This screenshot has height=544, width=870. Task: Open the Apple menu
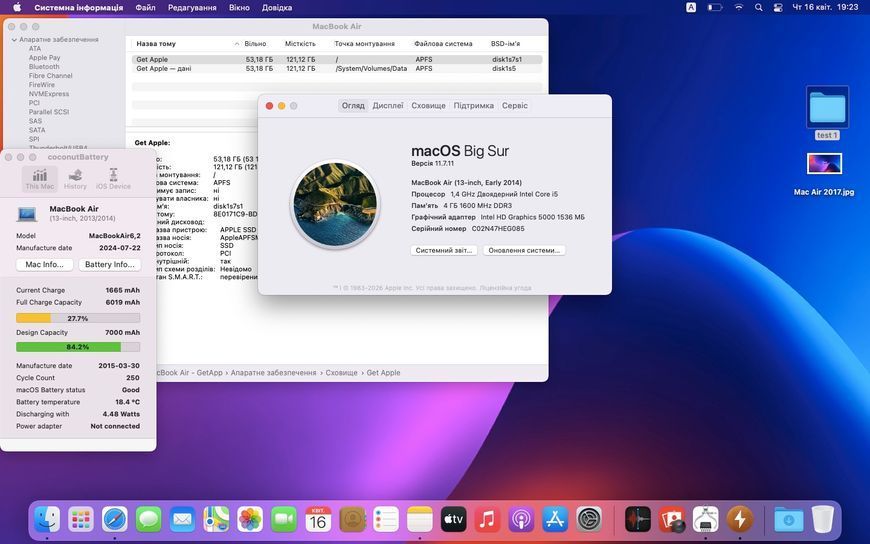click(x=17, y=8)
